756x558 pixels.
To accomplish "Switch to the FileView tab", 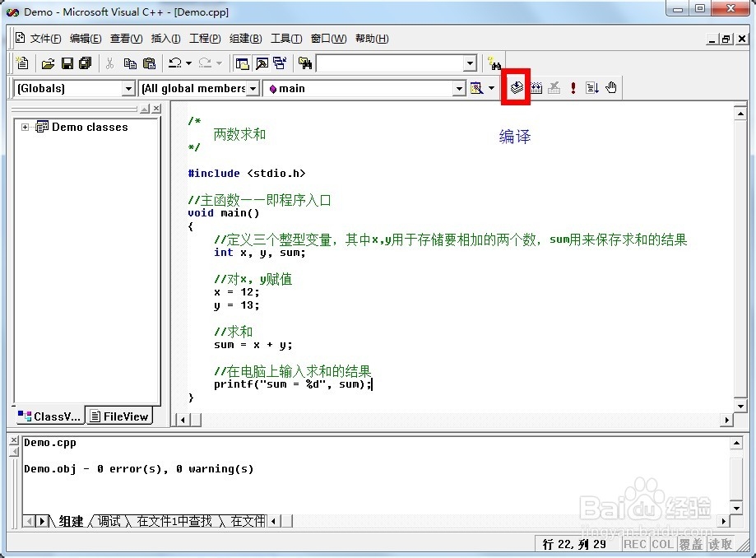I will (119, 416).
